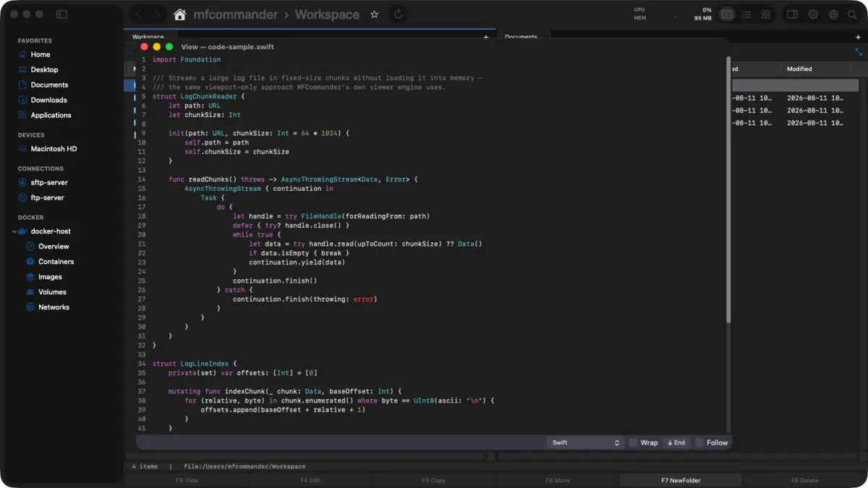Switch to list view mode
Viewport: 868px width, 488px height.
746,14
